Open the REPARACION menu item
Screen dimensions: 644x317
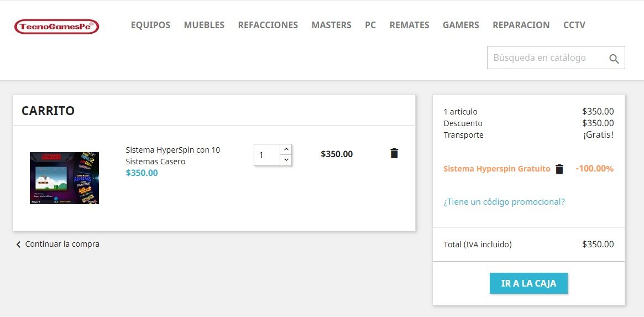521,25
